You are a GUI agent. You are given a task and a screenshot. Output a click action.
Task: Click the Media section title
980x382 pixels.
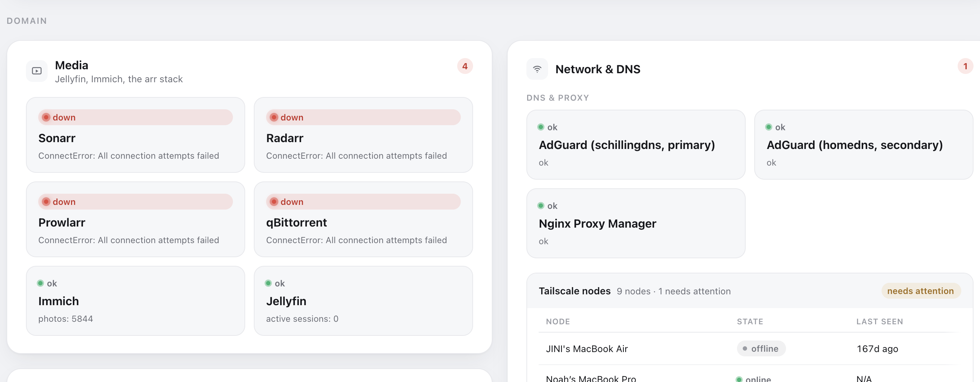click(x=71, y=65)
